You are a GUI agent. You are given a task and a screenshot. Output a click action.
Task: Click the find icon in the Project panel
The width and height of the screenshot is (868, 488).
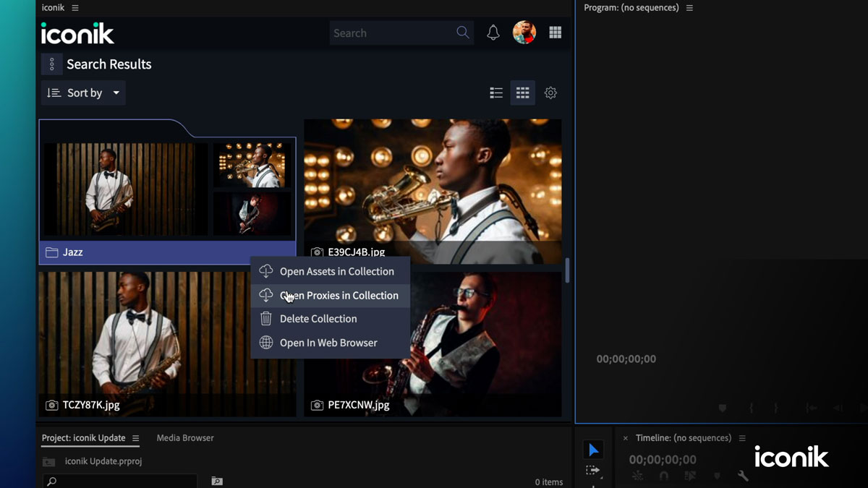(216, 480)
